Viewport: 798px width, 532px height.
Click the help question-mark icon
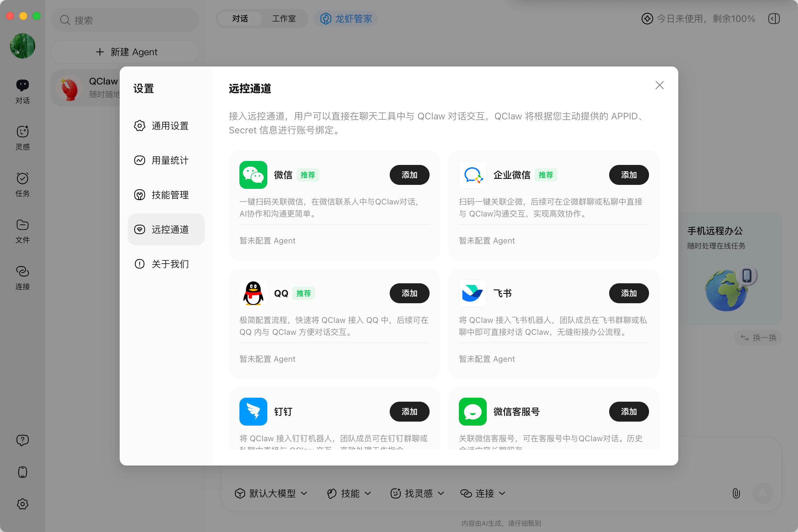[22, 440]
